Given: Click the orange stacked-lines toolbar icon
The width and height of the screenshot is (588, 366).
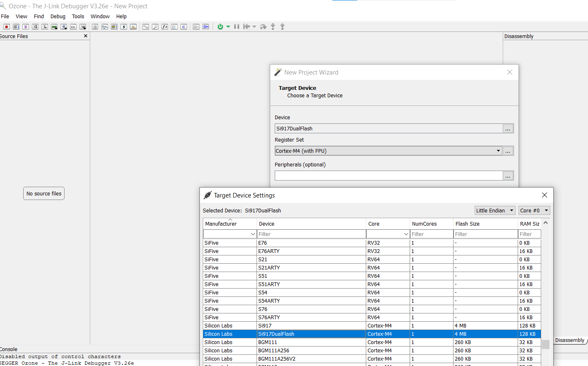Looking at the screenshot, I should [x=133, y=26].
